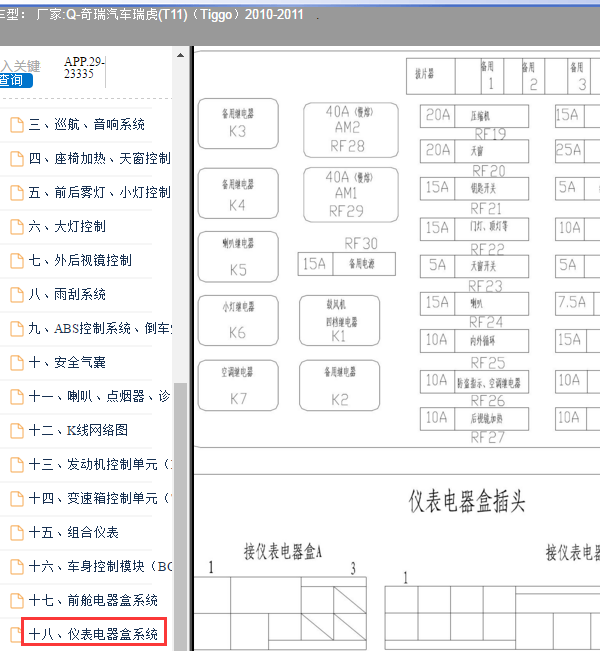Open 五、前后雾灯、小灯控制 entry
Viewport: 600px width, 651px height.
pyautogui.click(x=99, y=192)
